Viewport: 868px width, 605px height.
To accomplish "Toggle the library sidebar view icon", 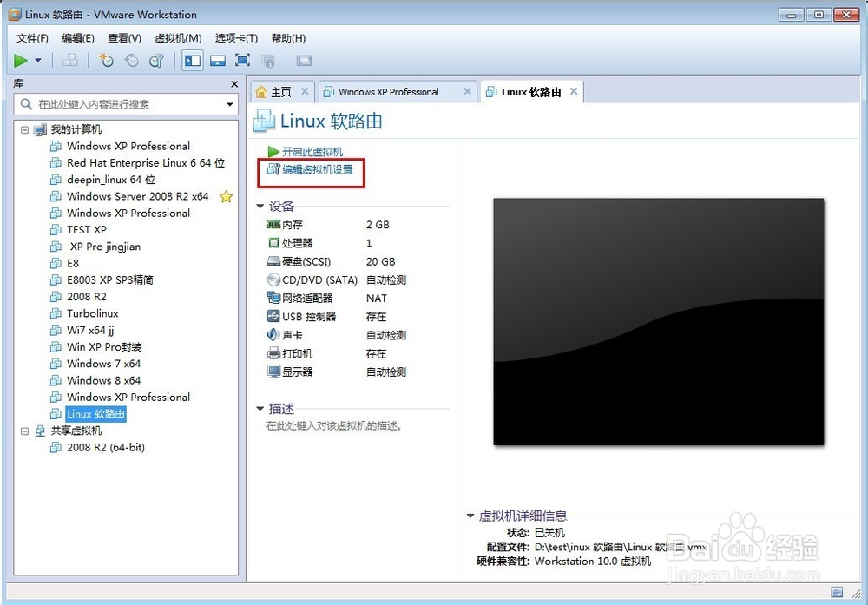I will pyautogui.click(x=193, y=61).
